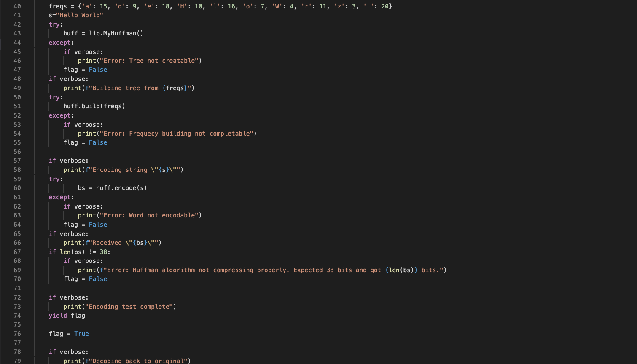Click the True keyword on line 76

81,334
